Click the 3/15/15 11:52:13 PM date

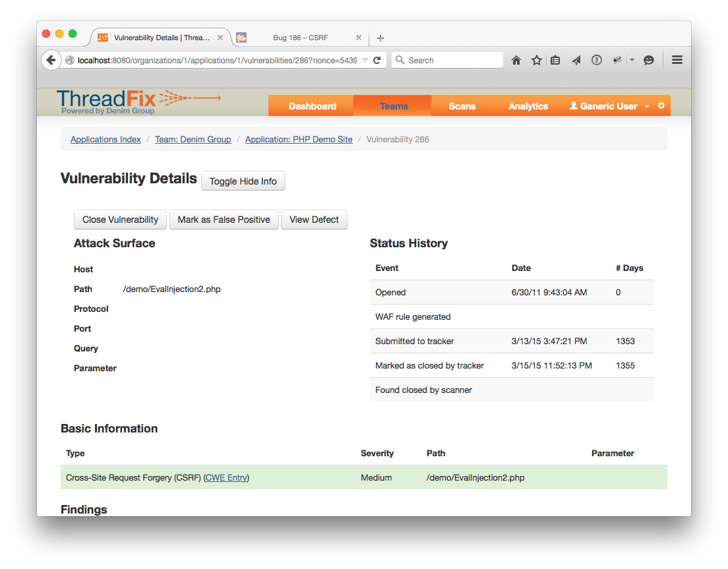(551, 366)
